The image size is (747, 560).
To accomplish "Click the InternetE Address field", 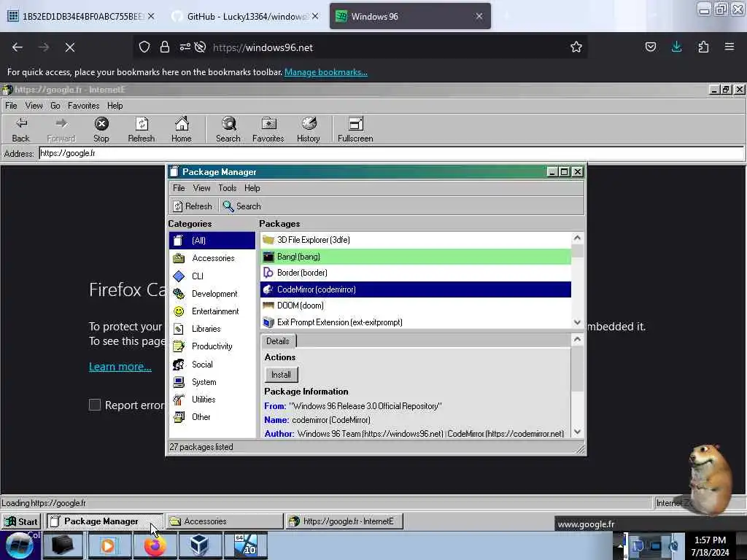I will 391,153.
